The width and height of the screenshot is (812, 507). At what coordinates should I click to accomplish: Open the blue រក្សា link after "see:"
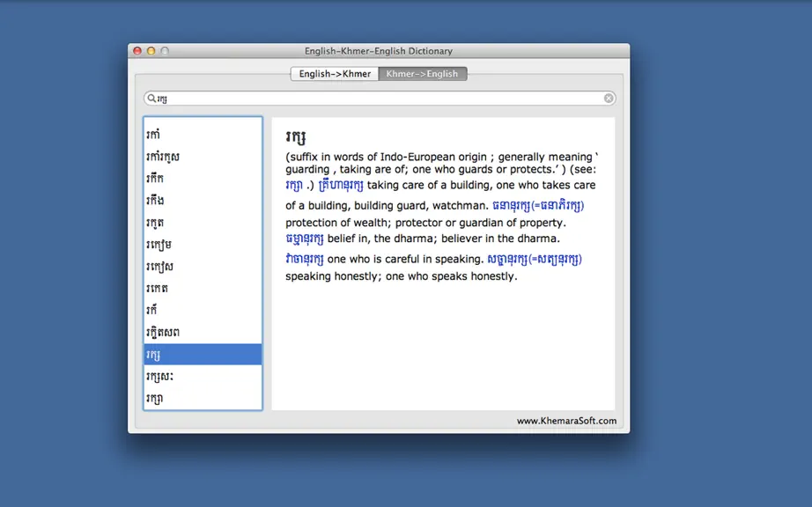point(294,185)
